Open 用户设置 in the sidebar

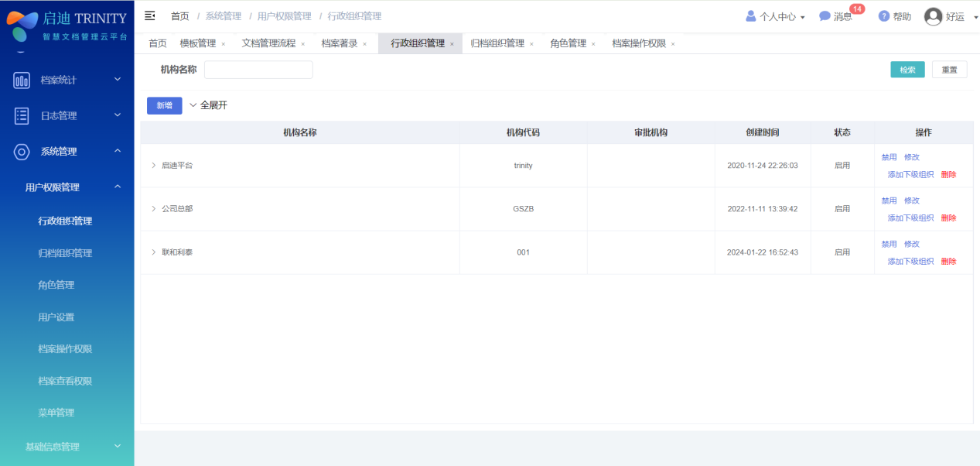56,317
